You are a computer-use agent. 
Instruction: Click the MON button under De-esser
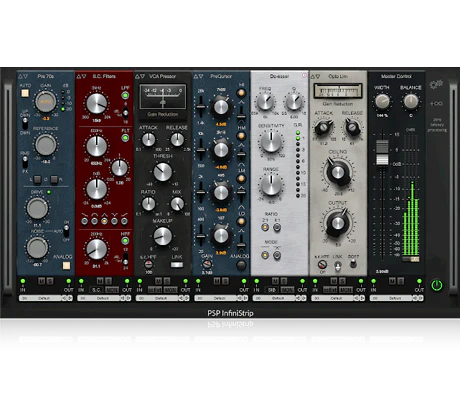[x=287, y=290]
